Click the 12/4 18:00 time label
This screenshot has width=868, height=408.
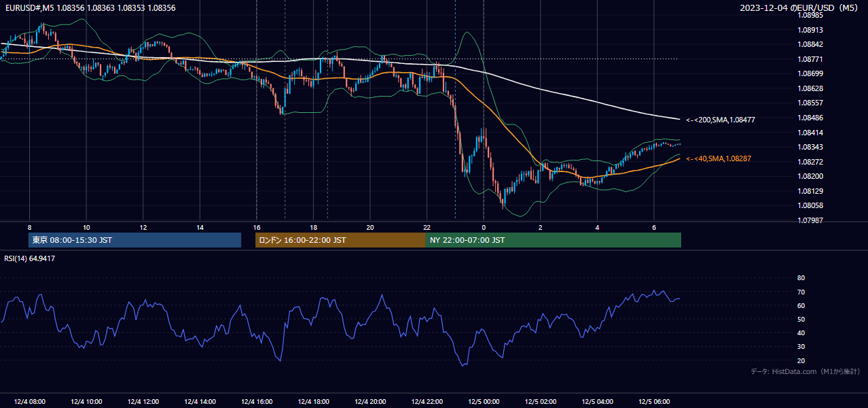pyautogui.click(x=313, y=402)
